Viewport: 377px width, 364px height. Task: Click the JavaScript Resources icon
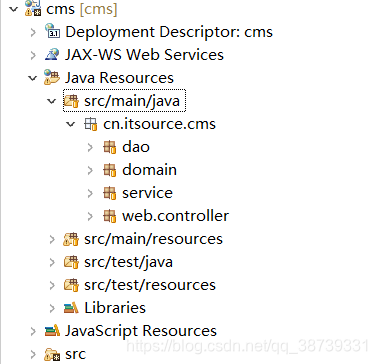coord(52,331)
